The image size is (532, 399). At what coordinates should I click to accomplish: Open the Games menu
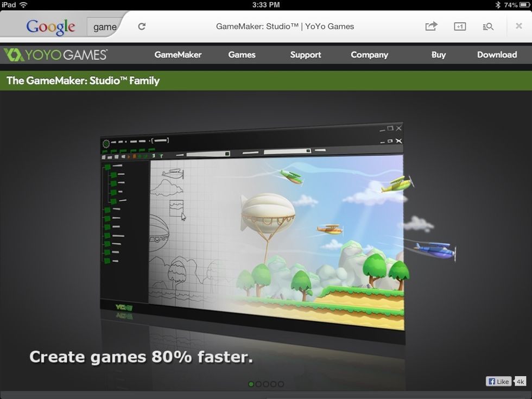point(242,55)
